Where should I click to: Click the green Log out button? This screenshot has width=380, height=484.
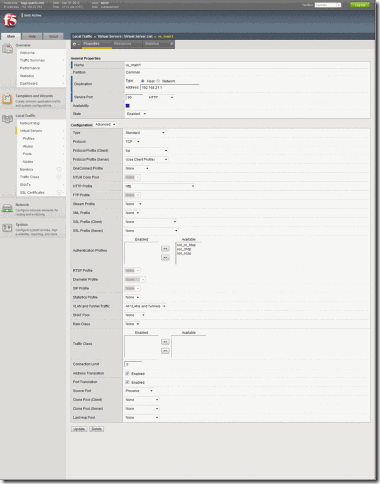pos(360,5)
